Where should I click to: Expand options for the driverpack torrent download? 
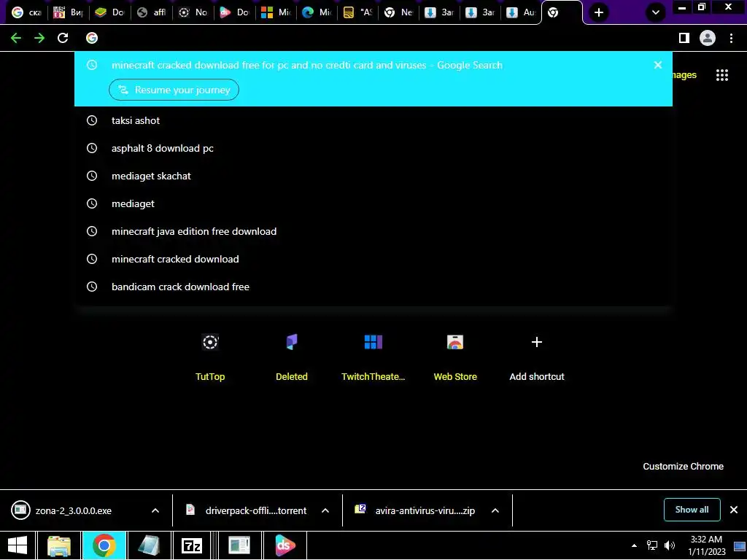[x=325, y=510]
